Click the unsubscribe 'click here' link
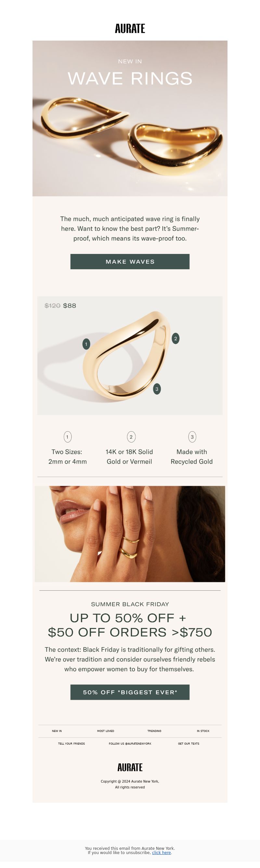260x868 pixels. [x=161, y=852]
